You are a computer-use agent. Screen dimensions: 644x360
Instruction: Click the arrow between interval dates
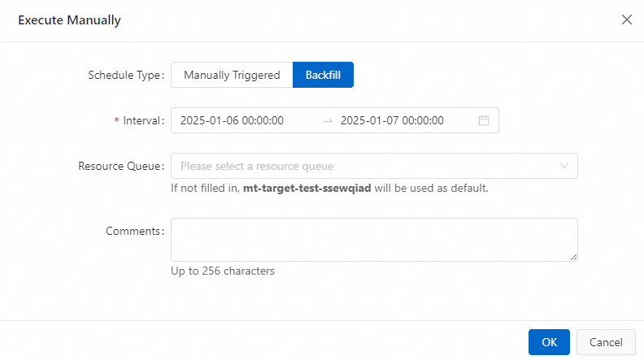(328, 120)
